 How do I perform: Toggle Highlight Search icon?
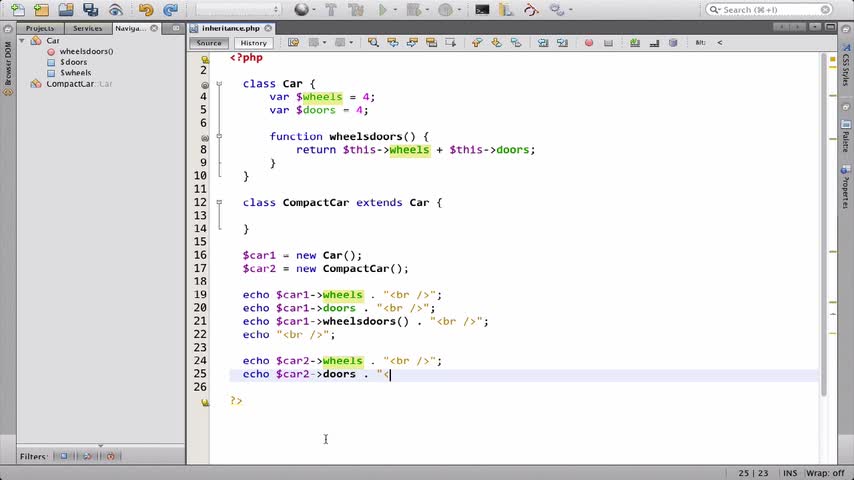[x=431, y=42]
